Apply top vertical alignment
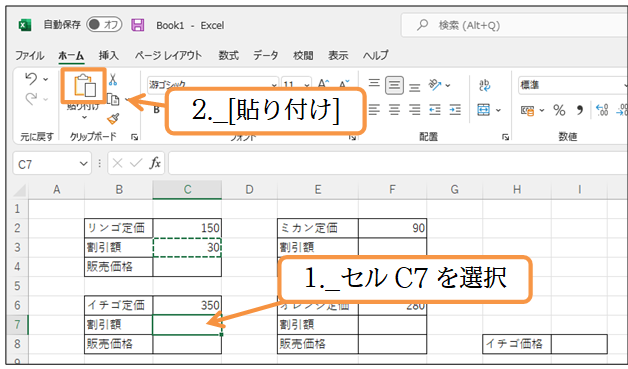 [374, 84]
